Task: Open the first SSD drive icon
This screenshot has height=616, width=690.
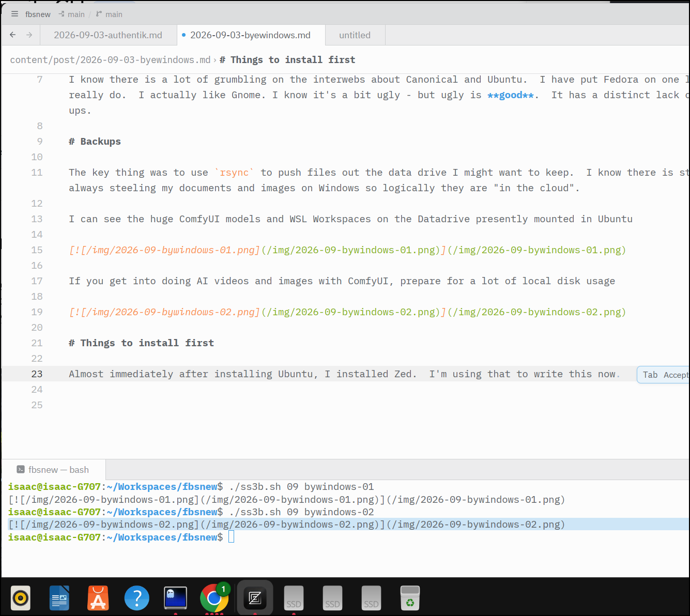Action: click(x=294, y=598)
